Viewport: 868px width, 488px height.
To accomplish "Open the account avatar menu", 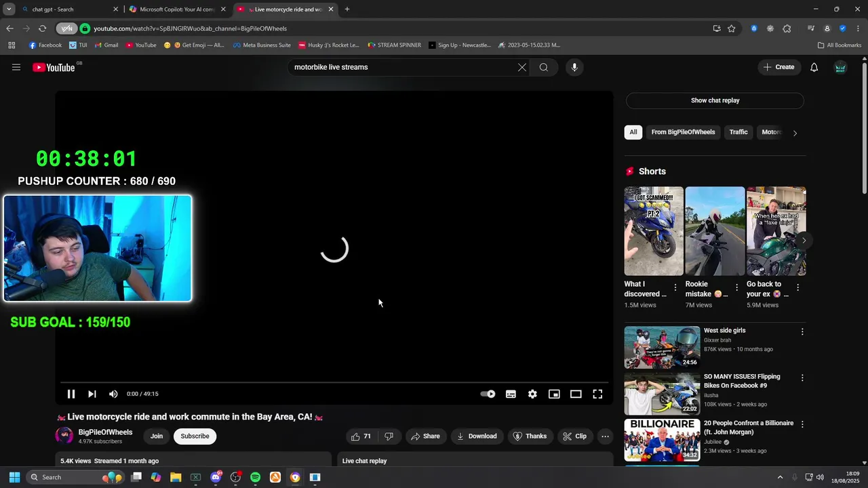I will coord(840,67).
